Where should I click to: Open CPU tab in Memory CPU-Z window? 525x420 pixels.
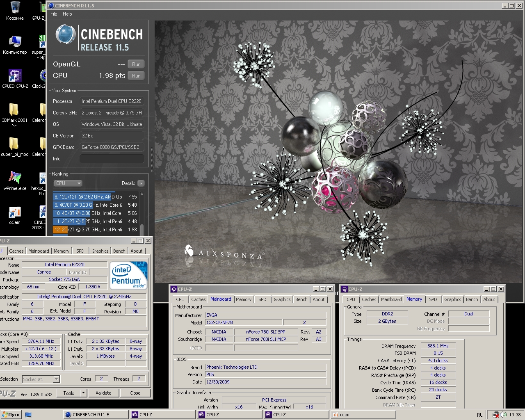[x=351, y=299]
